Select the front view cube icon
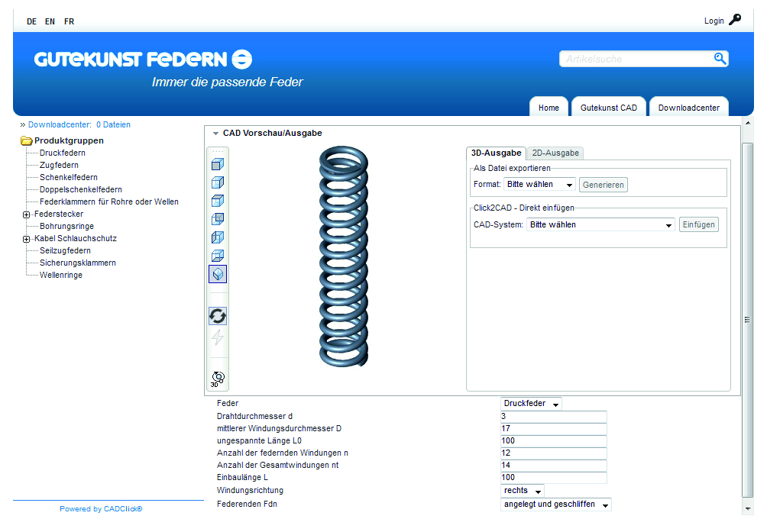The height and width of the screenshot is (532, 767). pyautogui.click(x=218, y=164)
